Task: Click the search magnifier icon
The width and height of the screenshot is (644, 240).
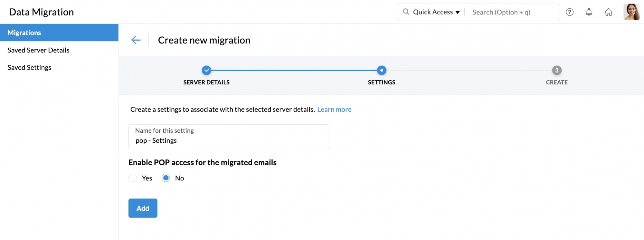Action: click(406, 12)
